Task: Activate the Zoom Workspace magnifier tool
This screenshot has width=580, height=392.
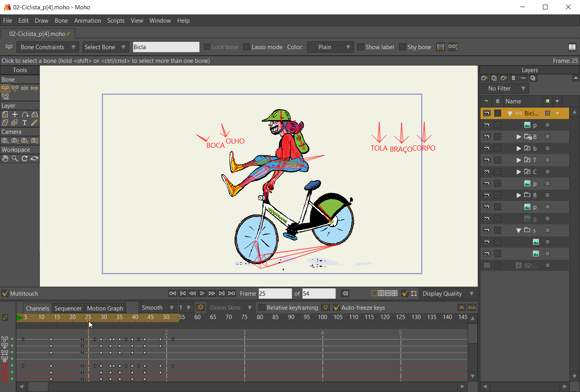Action: [15, 159]
